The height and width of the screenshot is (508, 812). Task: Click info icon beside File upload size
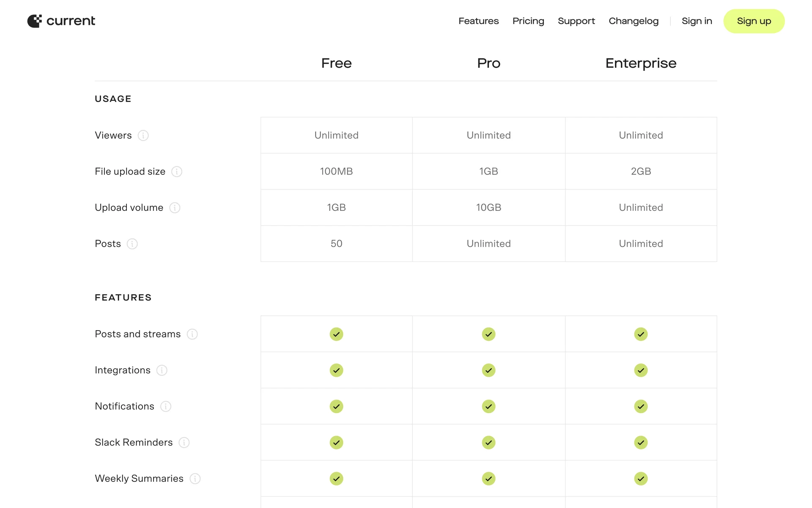tap(177, 171)
